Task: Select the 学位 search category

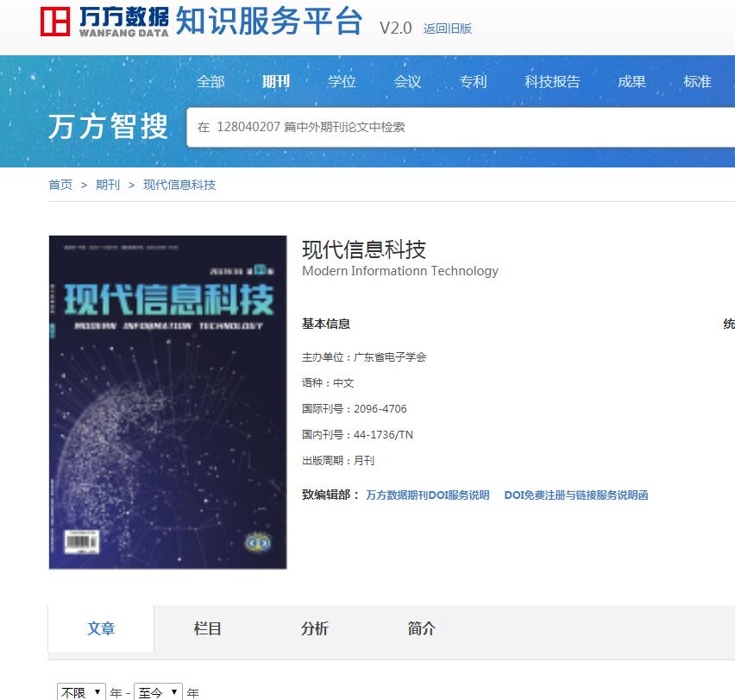Action: [x=342, y=82]
